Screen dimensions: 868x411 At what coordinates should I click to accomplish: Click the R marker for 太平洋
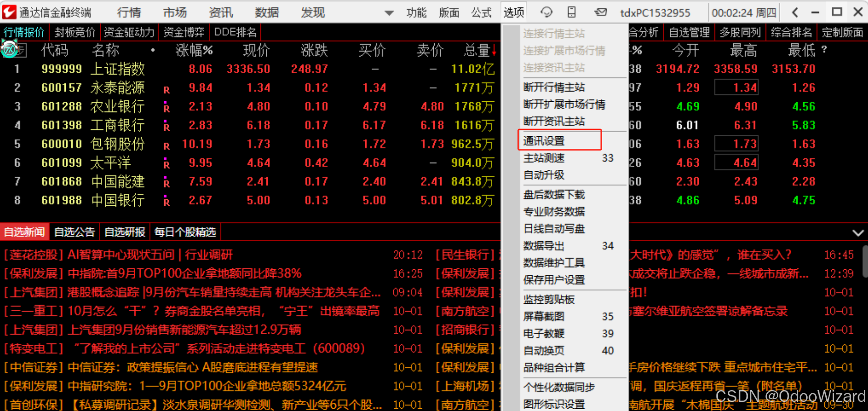pyautogui.click(x=167, y=164)
